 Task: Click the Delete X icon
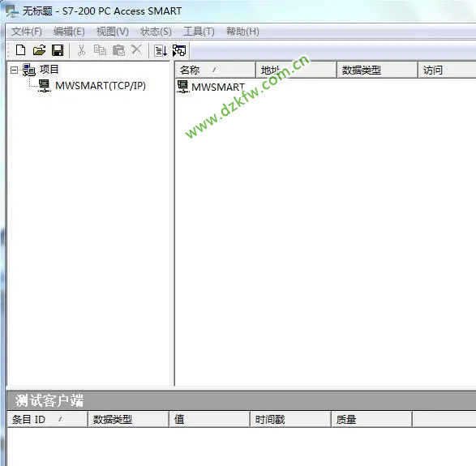click(x=136, y=49)
